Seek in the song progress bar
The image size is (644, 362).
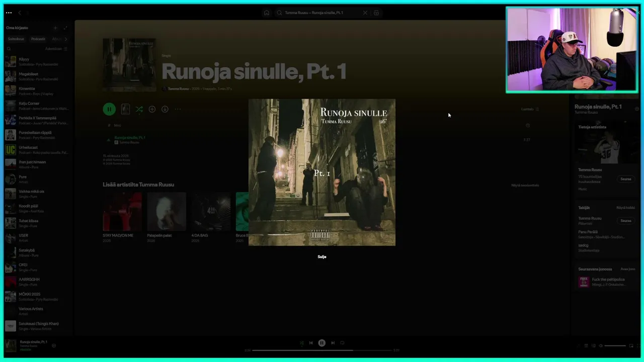(x=322, y=350)
